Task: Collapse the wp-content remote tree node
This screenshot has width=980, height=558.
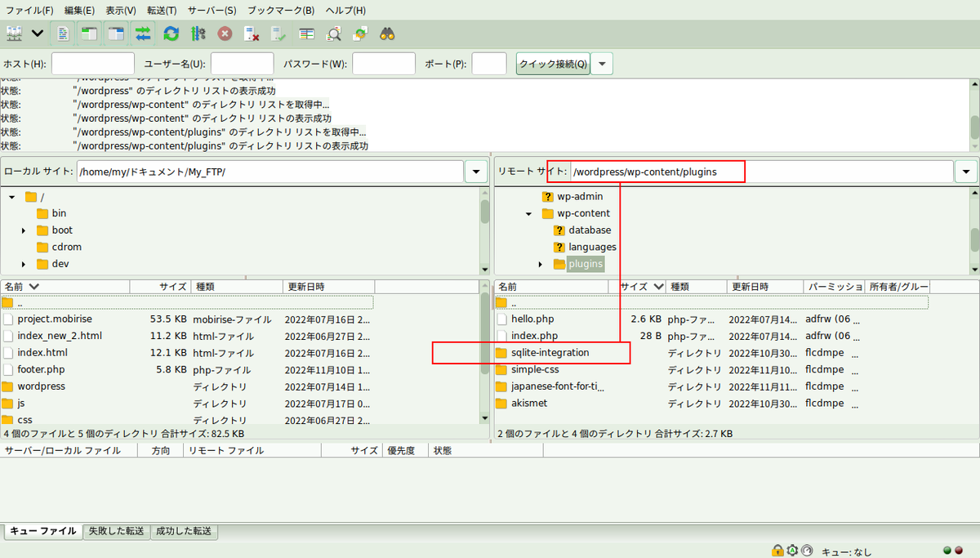Action: point(529,214)
